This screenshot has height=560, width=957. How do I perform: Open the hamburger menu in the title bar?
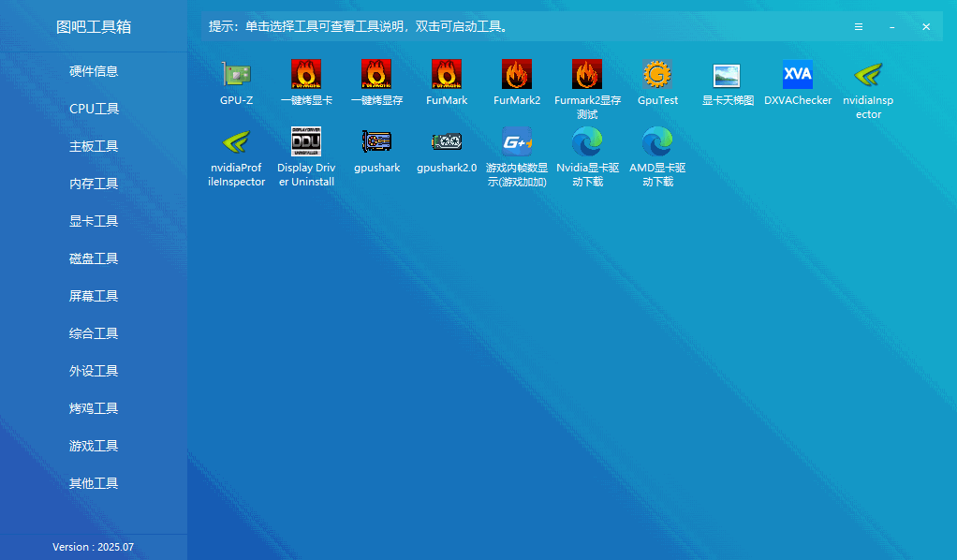tap(858, 27)
